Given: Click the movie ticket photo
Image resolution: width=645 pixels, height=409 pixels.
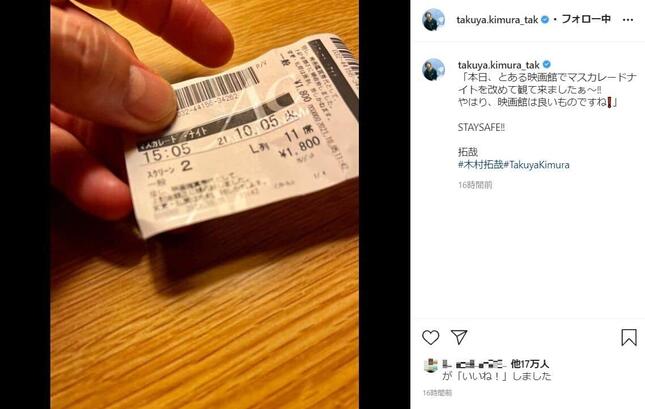Looking at the screenshot, I should 204,204.
